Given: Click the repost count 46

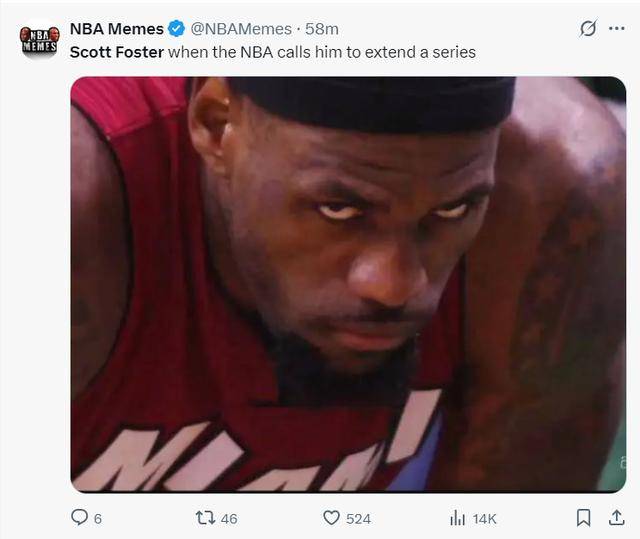Looking at the screenshot, I should 229,518.
